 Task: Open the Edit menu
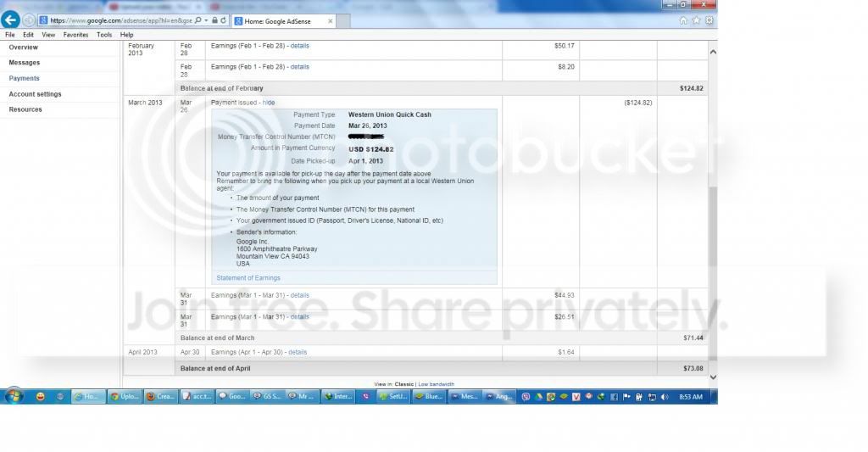28,34
